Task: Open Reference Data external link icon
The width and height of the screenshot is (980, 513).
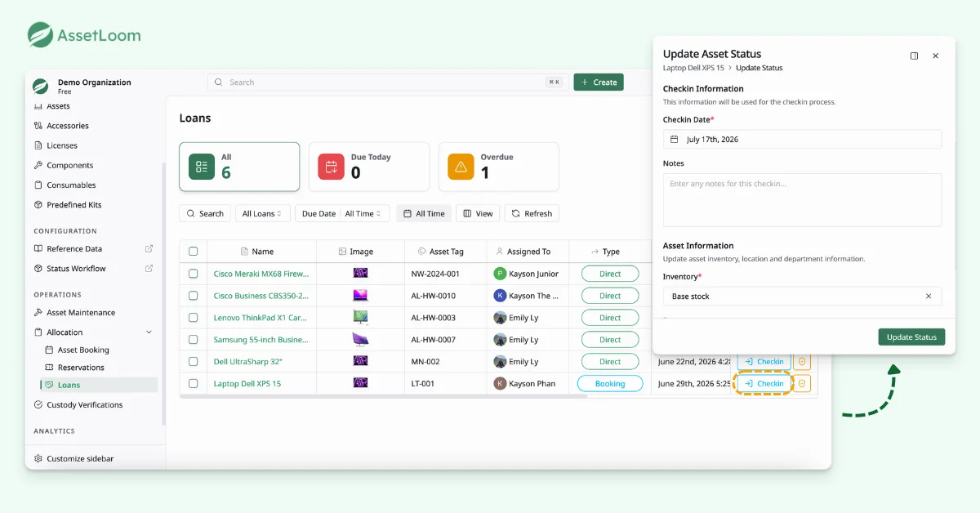Action: 149,249
